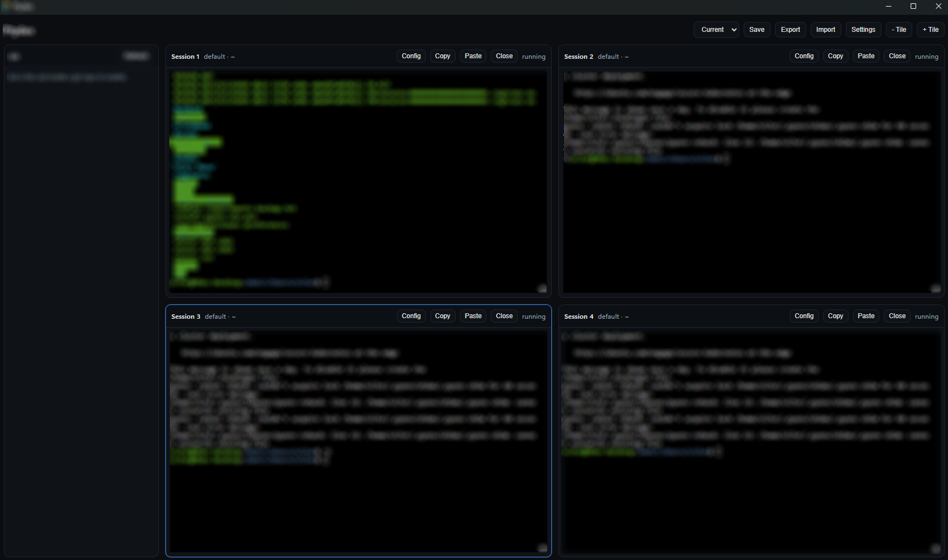The width and height of the screenshot is (948, 560).
Task: Focus the Session 1 terminal area
Action: (x=358, y=182)
